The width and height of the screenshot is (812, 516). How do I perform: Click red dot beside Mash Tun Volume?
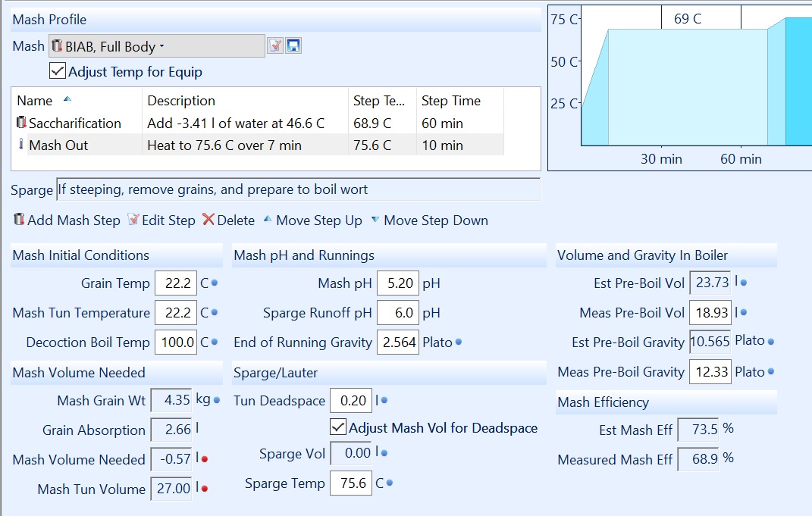[205, 489]
